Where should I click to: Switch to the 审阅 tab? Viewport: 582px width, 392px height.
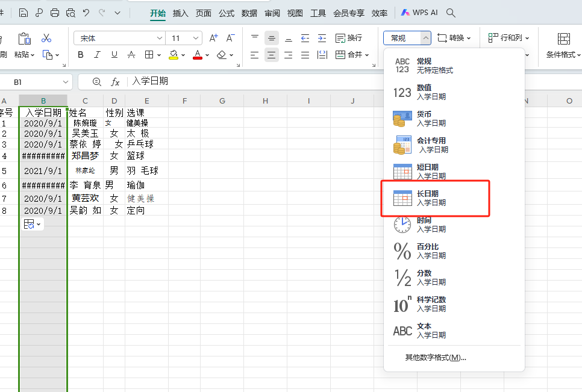[272, 13]
